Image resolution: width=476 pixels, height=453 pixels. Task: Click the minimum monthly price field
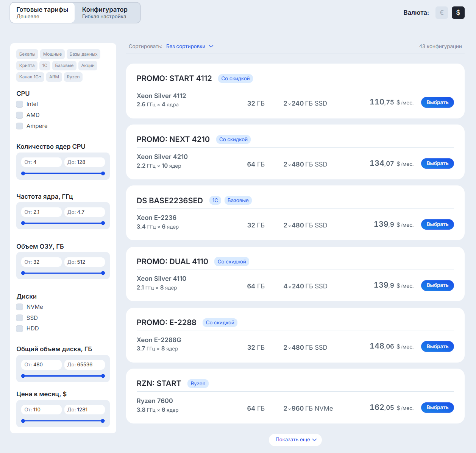(42, 409)
